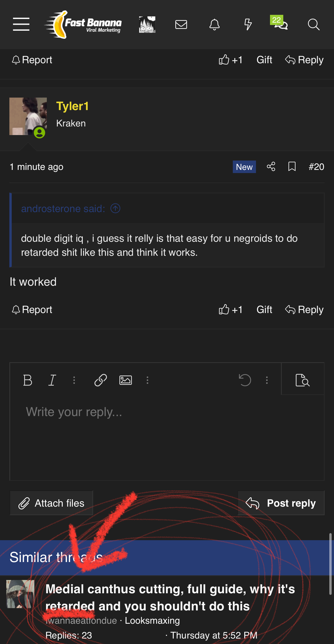Insert an image in the reply editor
This screenshot has height=644, width=334.
(x=126, y=380)
